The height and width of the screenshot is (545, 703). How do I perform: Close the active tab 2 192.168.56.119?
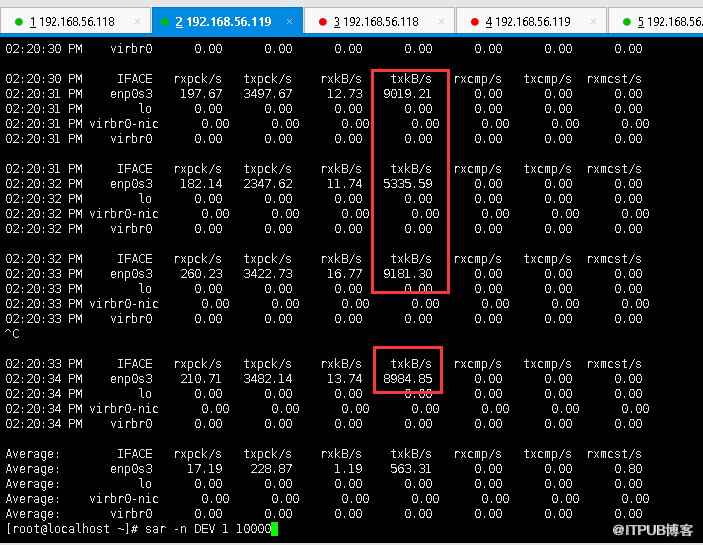(x=289, y=21)
